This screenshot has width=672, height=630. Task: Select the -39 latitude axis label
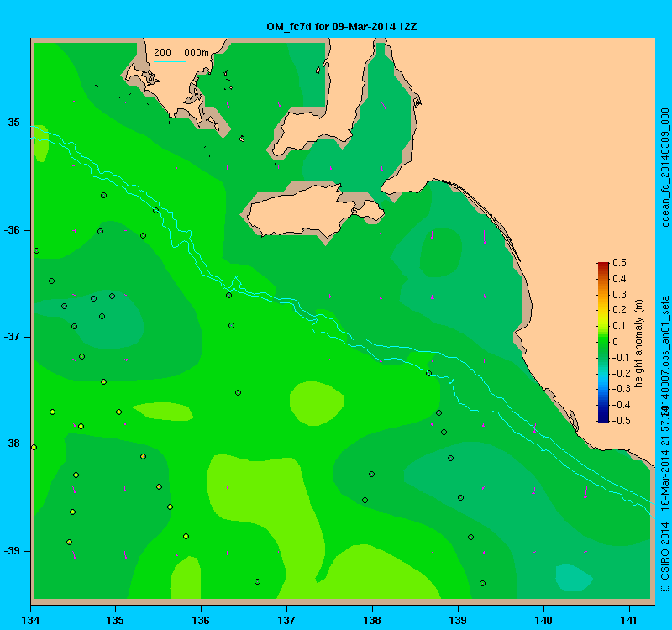13,551
